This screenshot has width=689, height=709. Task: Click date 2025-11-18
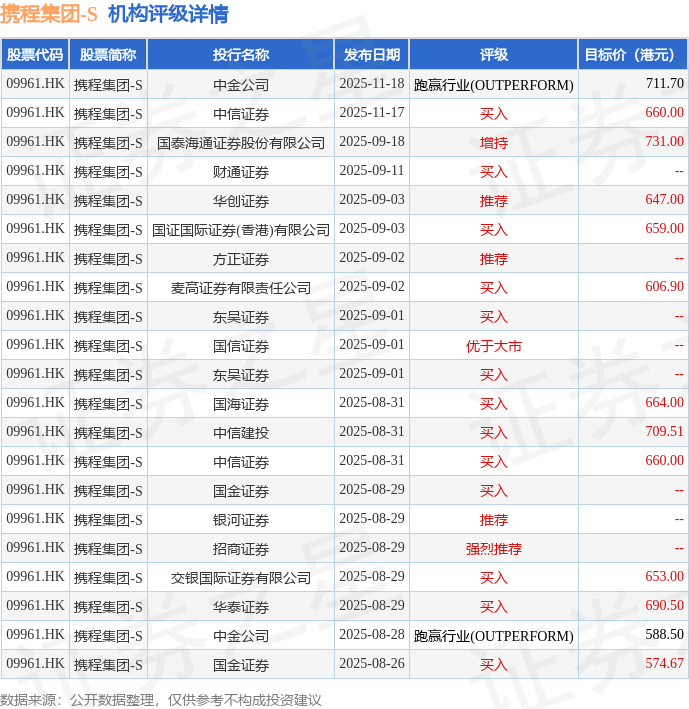point(372,84)
